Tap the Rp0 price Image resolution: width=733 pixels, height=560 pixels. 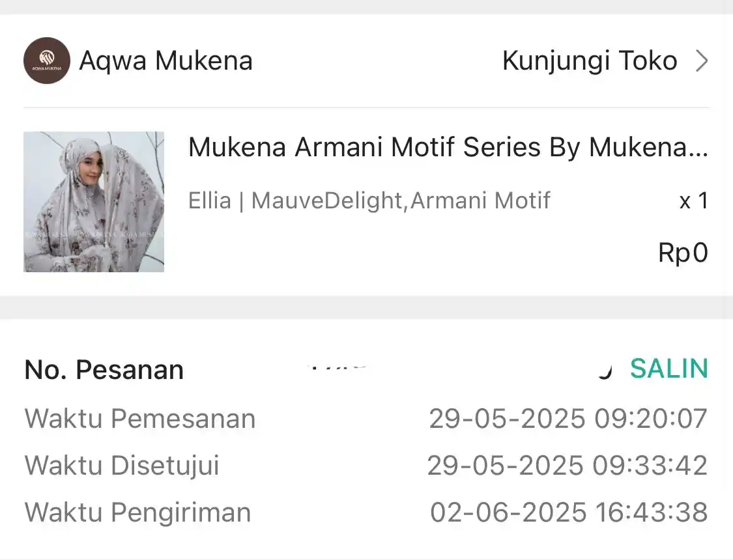point(683,253)
